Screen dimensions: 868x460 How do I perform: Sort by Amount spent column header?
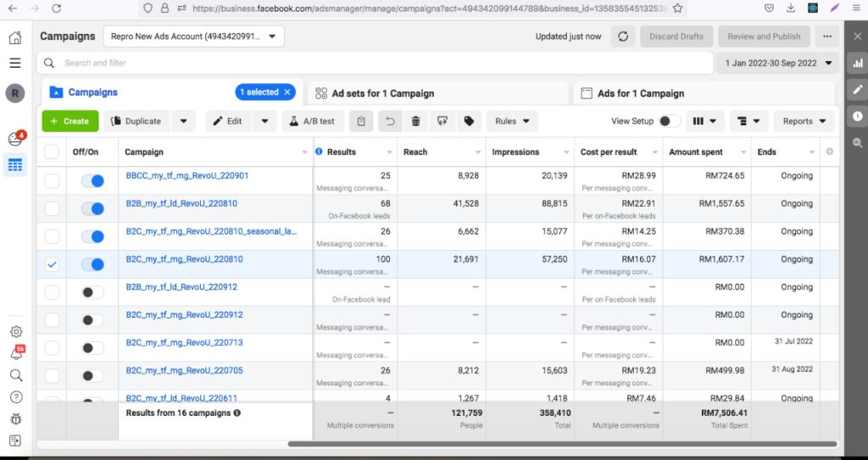(696, 152)
